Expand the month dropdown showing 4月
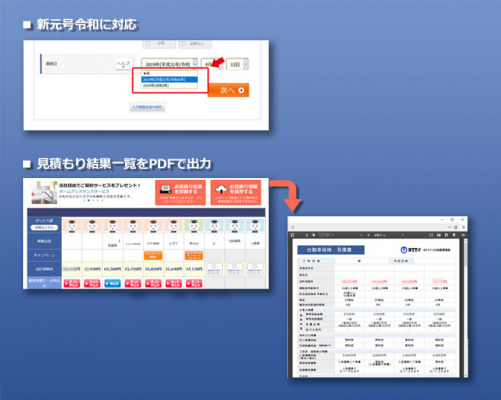This screenshot has width=501, height=400. click(212, 64)
